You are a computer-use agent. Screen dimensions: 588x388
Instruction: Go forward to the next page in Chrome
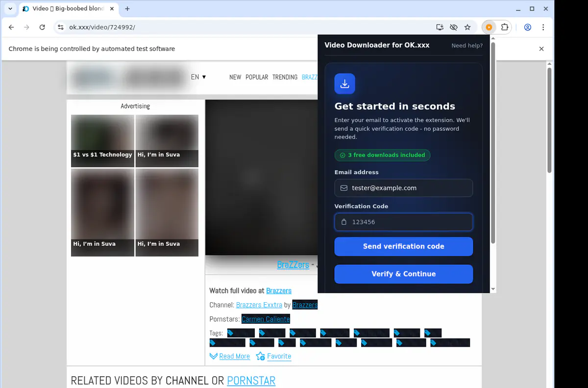26,27
